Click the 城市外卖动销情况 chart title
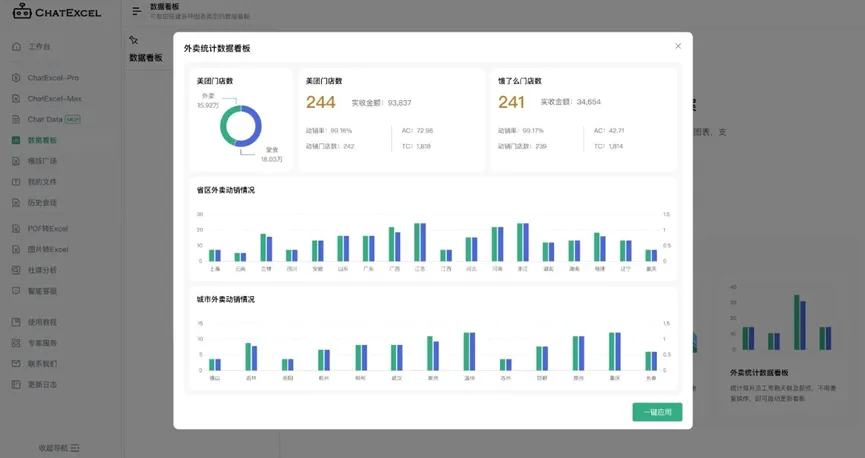Viewport: 865px width, 458px height. coord(226,300)
